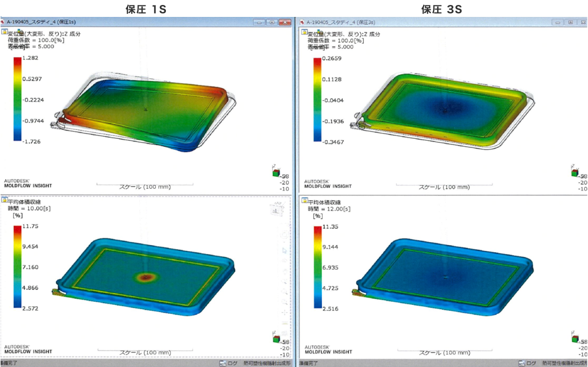Toggle the lock on the 12.00s volumetric shrinkage pane
The height and width of the screenshot is (367, 588).
coord(303,200)
